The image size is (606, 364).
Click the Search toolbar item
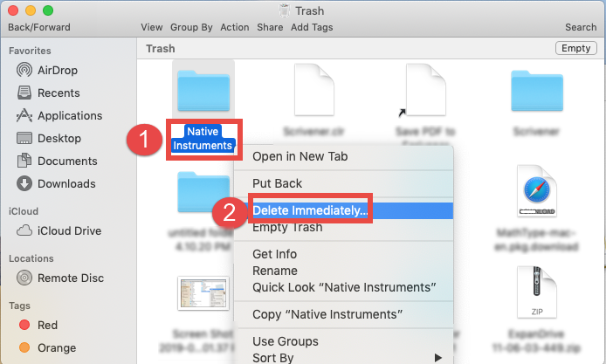click(x=581, y=27)
